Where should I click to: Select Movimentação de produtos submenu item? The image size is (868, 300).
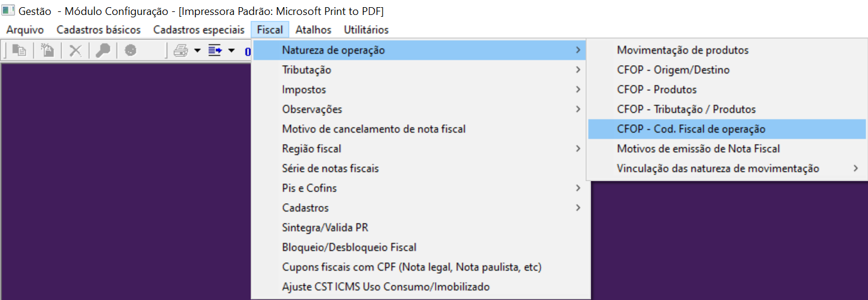[x=682, y=50]
